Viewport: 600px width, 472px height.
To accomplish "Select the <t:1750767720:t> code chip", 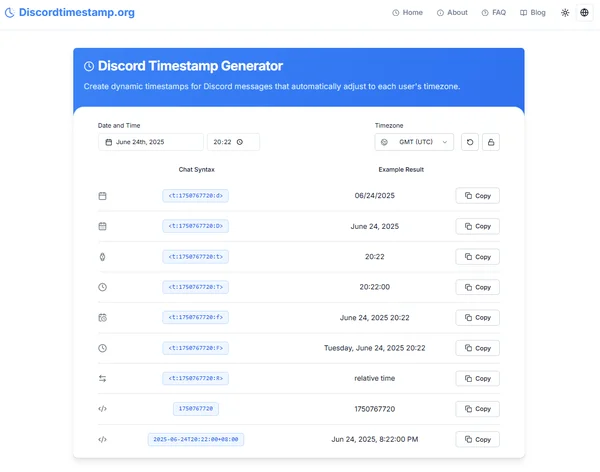I will click(196, 256).
